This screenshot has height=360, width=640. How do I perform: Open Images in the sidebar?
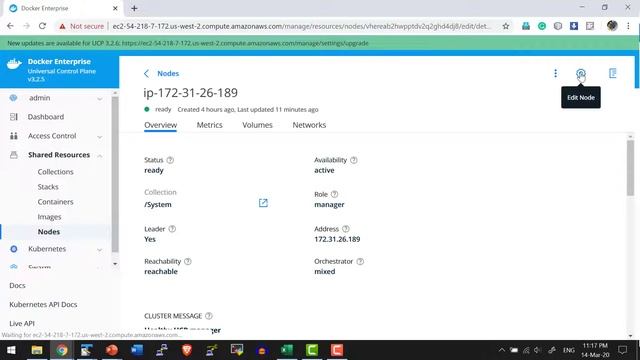[49, 217]
